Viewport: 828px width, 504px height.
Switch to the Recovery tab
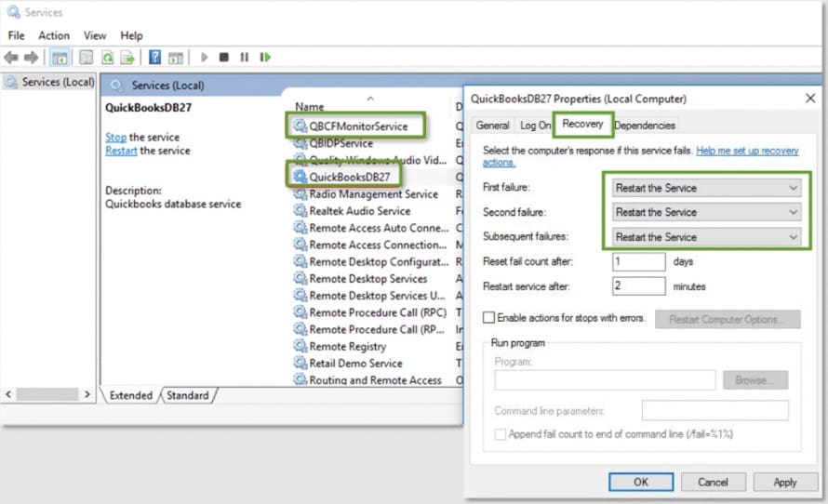click(x=582, y=124)
